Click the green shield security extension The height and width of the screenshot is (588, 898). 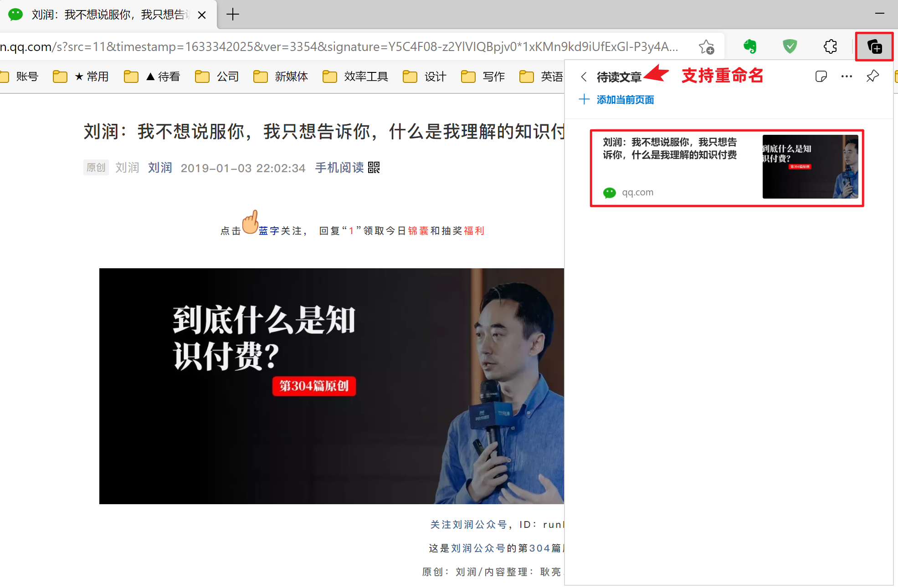click(x=790, y=46)
